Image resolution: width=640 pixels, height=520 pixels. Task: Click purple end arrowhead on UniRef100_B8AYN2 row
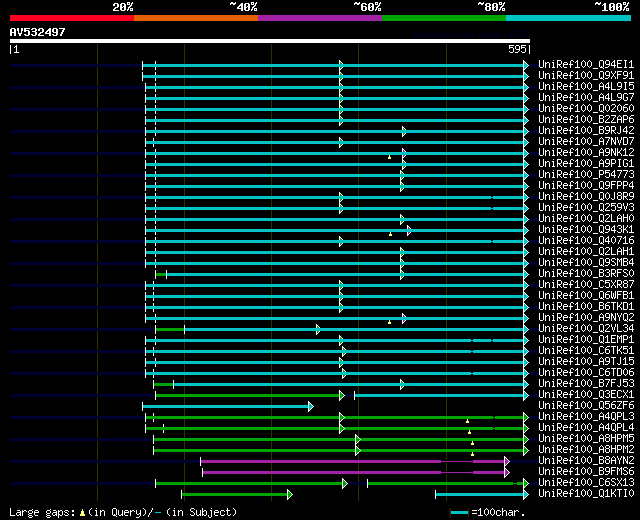[x=507, y=461]
